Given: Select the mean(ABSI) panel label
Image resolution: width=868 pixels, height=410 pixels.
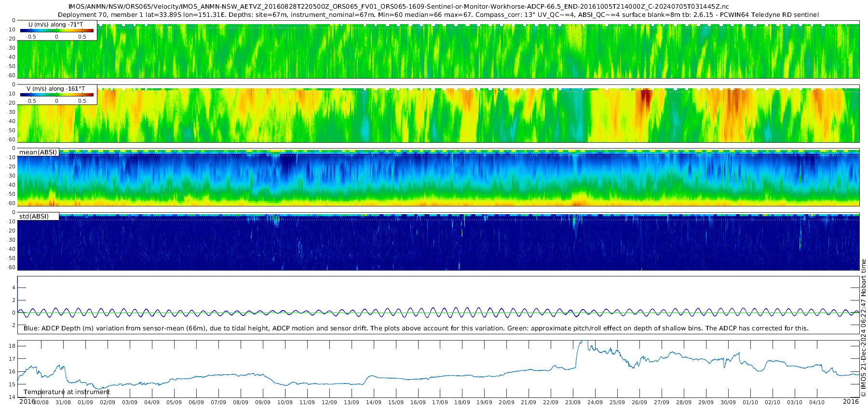Looking at the screenshot, I should pyautogui.click(x=38, y=152).
